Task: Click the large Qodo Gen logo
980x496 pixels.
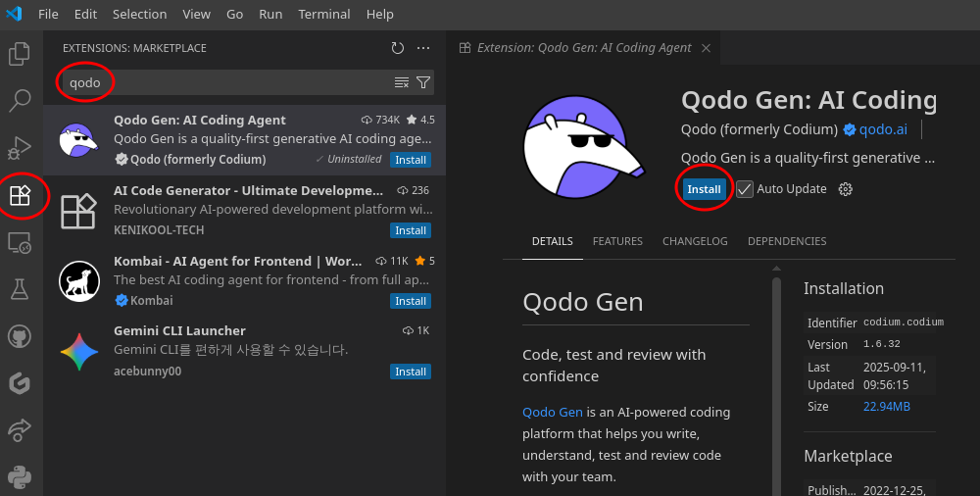Action: (x=584, y=147)
